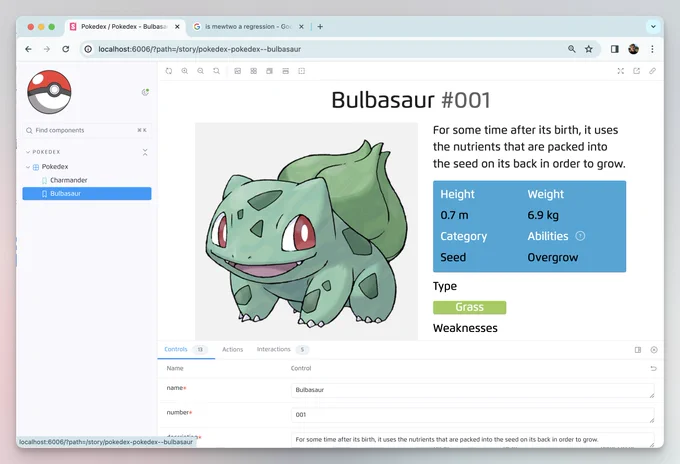This screenshot has height=464, width=680.
Task: Click the expand/collapse all icon beside POKEDEX
Action: tap(145, 152)
